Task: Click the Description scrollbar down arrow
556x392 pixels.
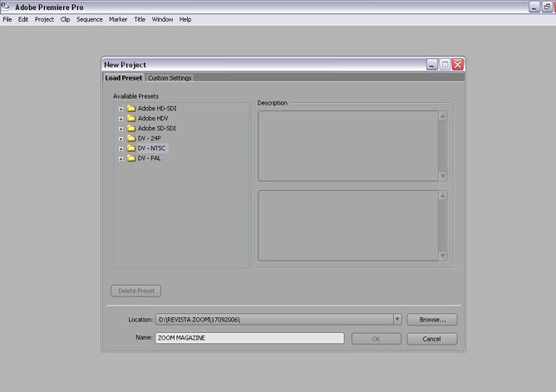Action: pyautogui.click(x=443, y=176)
